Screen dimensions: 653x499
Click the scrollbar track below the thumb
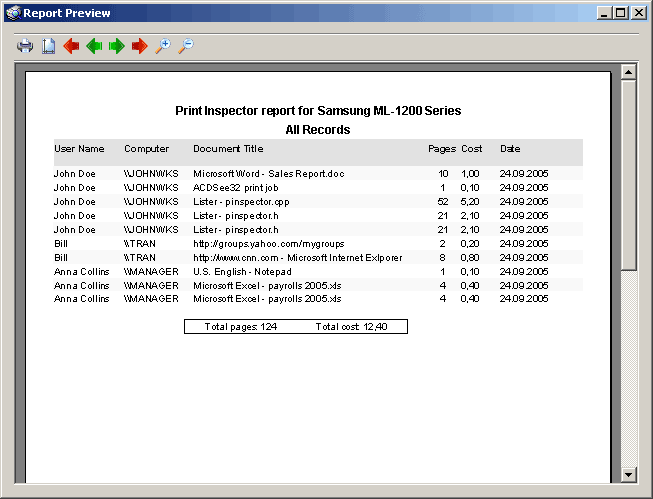pos(628,369)
